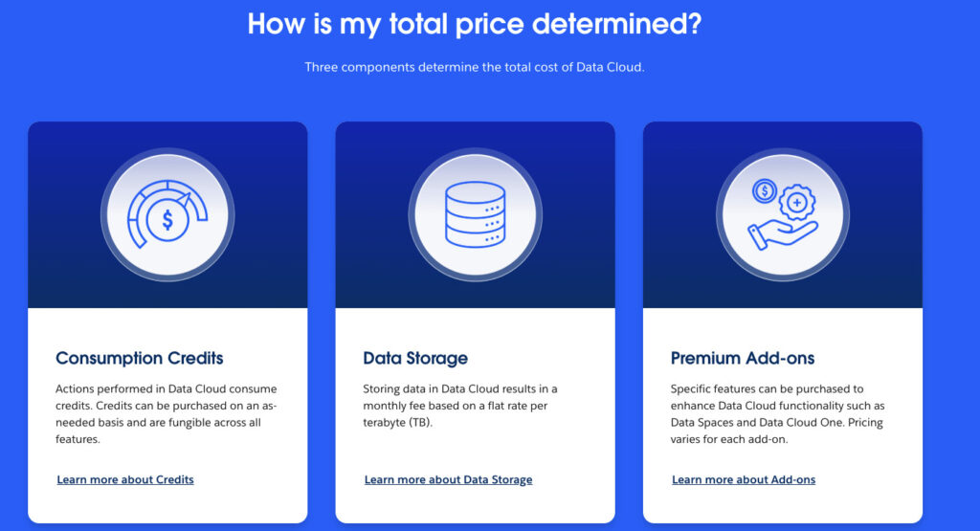
Task: Click the gear with plus sign icon
Action: click(x=795, y=204)
